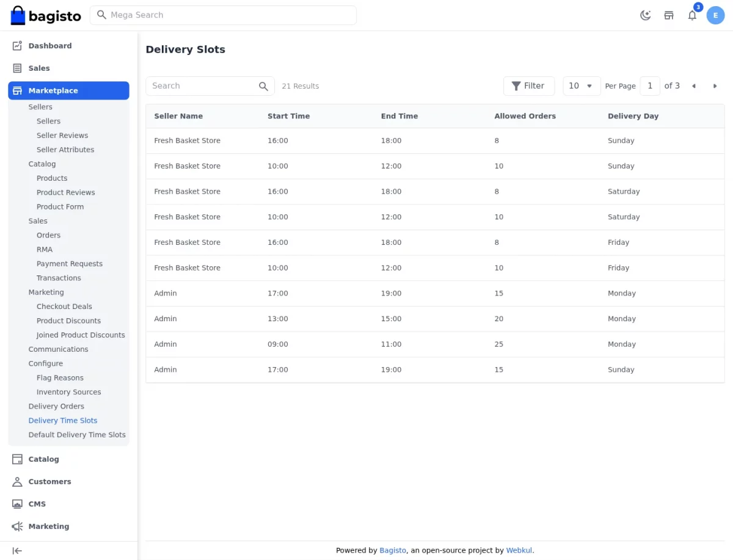Open Sales main menu label
Image resolution: width=733 pixels, height=560 pixels.
click(39, 68)
